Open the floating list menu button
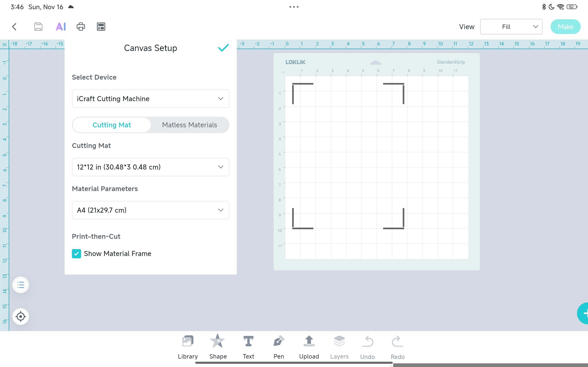This screenshot has height=367, width=588. click(21, 285)
